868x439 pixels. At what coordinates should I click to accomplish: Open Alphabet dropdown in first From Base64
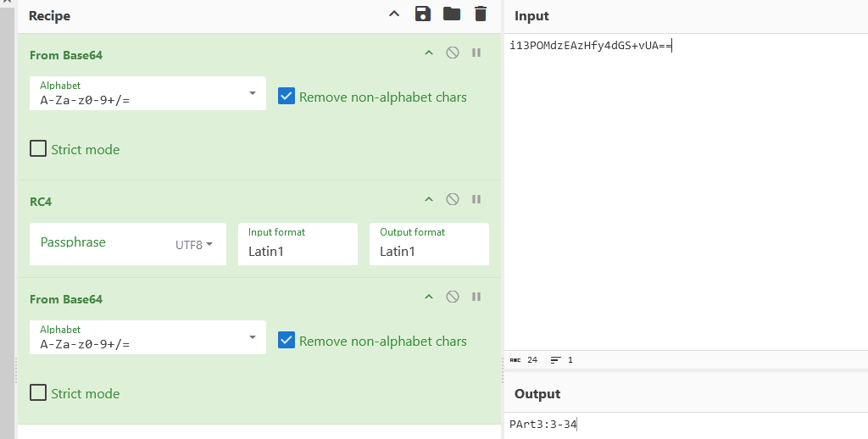coord(252,93)
